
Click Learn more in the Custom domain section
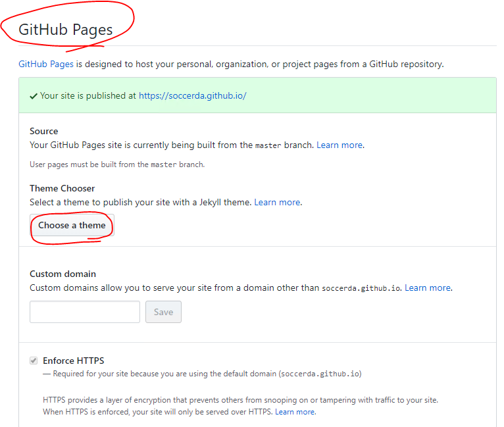tap(428, 288)
